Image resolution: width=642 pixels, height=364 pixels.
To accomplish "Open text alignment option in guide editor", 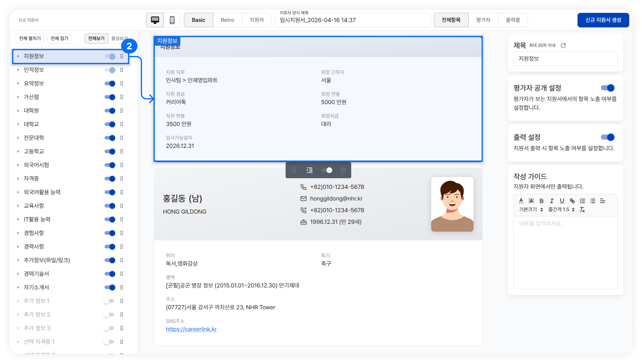I will (x=603, y=201).
